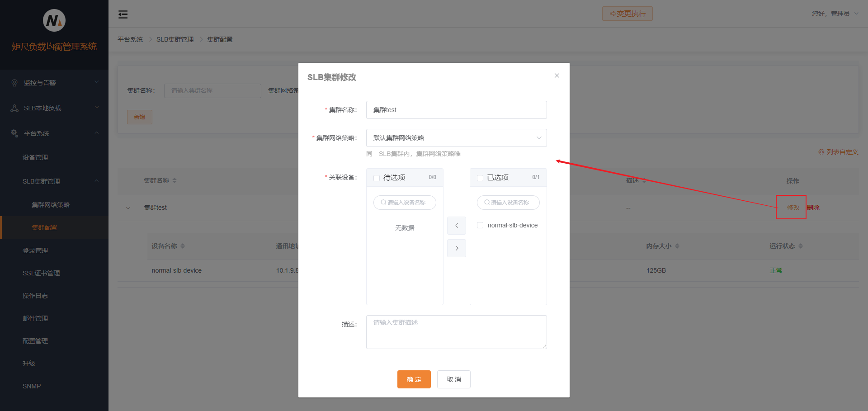The image size is (868, 411).
Task: Click the sidebar collapse hamburger icon
Action: coord(123,14)
